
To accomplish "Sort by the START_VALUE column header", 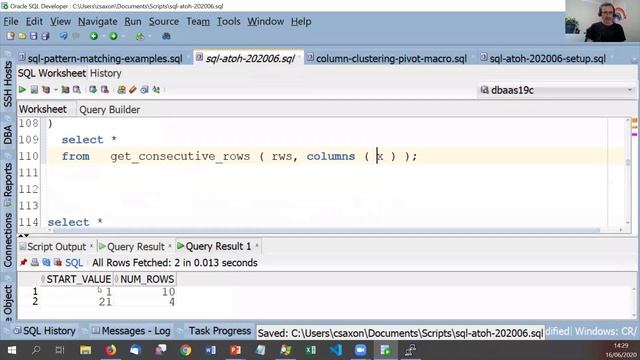I will [76, 279].
